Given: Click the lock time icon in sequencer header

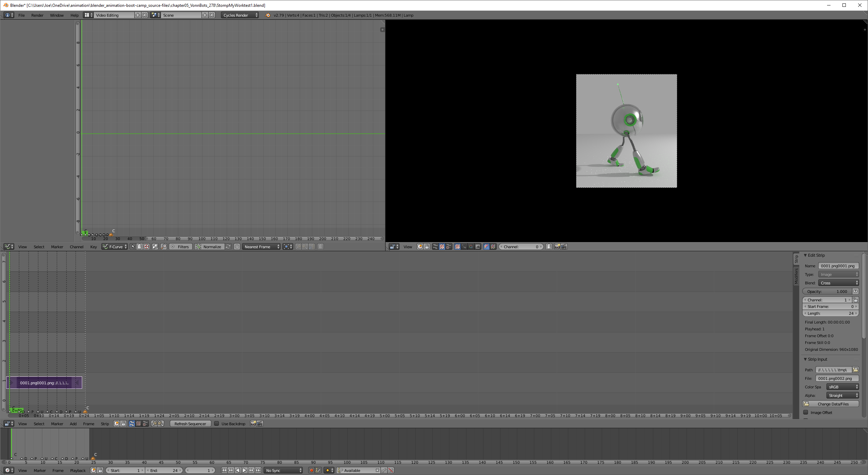Looking at the screenshot, I should [x=123, y=424].
